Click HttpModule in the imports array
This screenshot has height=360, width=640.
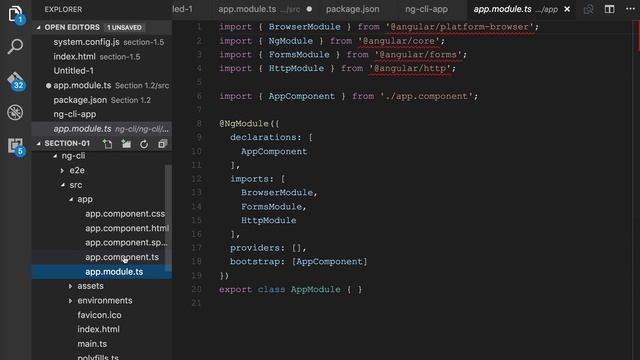click(269, 220)
